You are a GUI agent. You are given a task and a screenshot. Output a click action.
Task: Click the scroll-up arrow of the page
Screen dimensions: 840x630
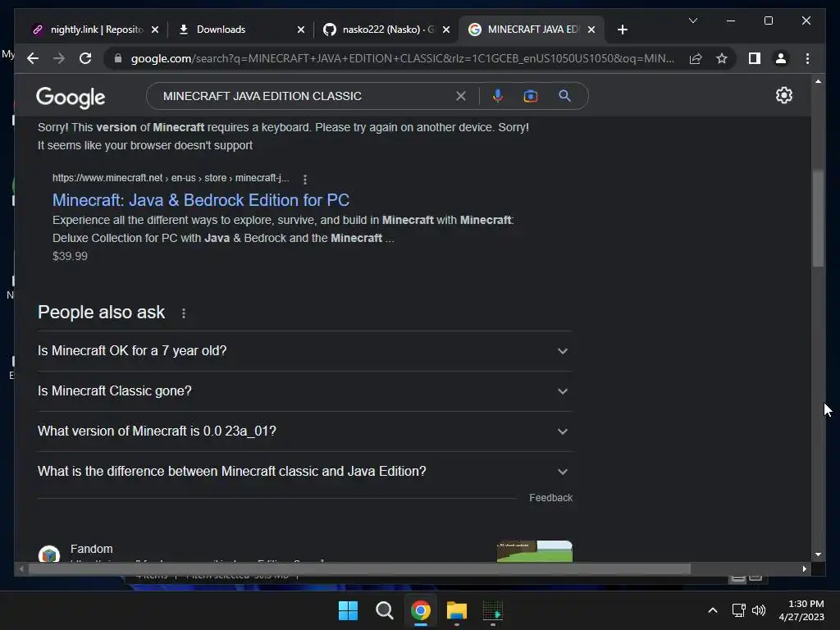(818, 81)
